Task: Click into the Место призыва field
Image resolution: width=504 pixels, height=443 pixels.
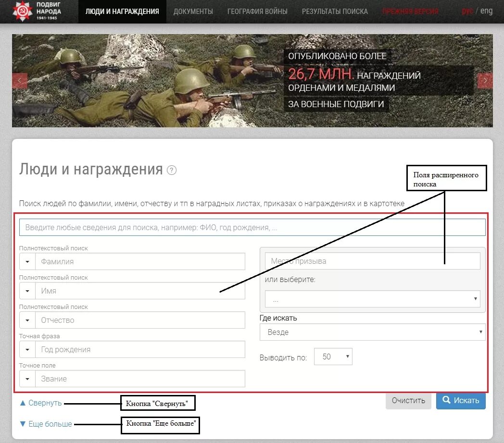Action: (x=373, y=261)
